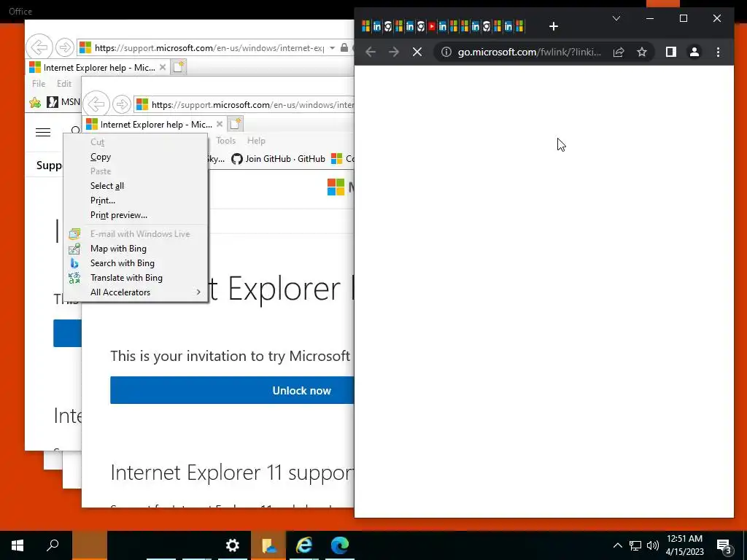Open the MSN favorite in rear IE
This screenshot has height=560, width=747.
pyautogui.click(x=63, y=102)
